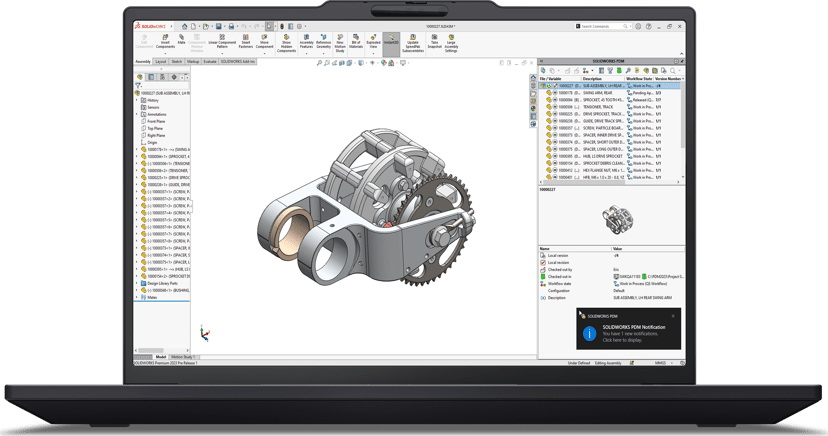The width and height of the screenshot is (828, 436).
Task: Open Large Assembly Settings
Action: 451,43
